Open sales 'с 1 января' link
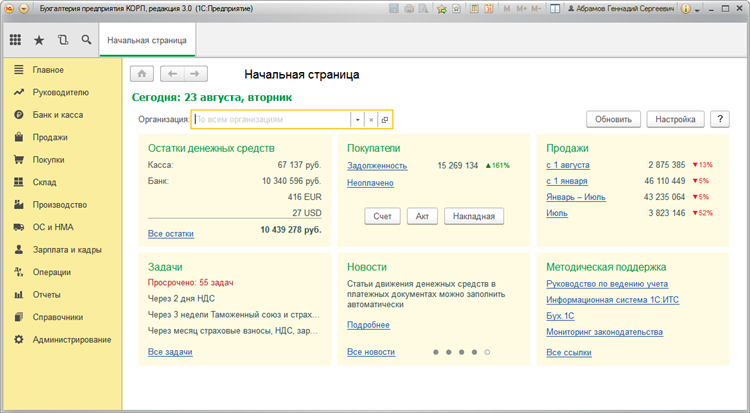The width and height of the screenshot is (750, 413). 567,181
